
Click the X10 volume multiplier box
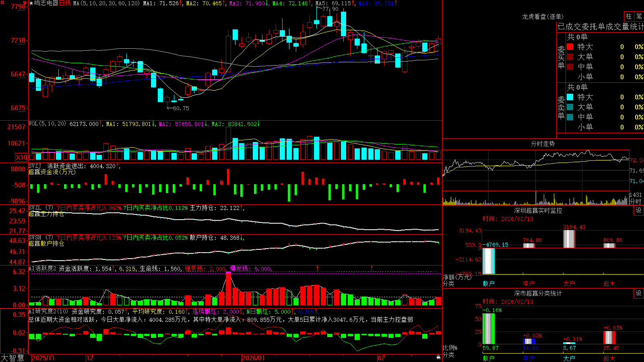[21, 157]
